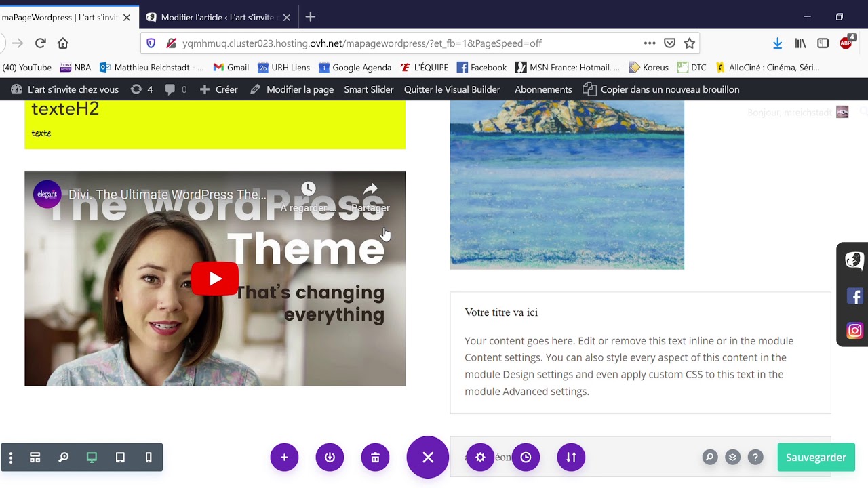The width and height of the screenshot is (868, 488).
Task: Play the Divi YouTube video
Action: coord(215,279)
